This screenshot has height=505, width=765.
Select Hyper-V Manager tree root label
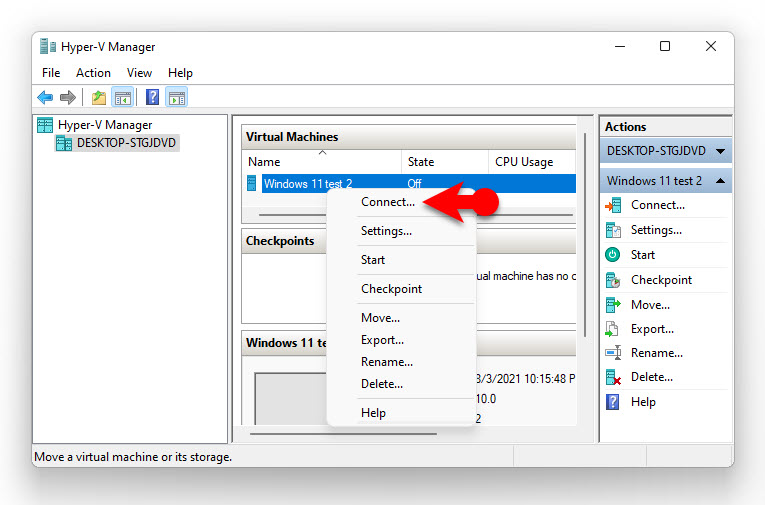[105, 125]
